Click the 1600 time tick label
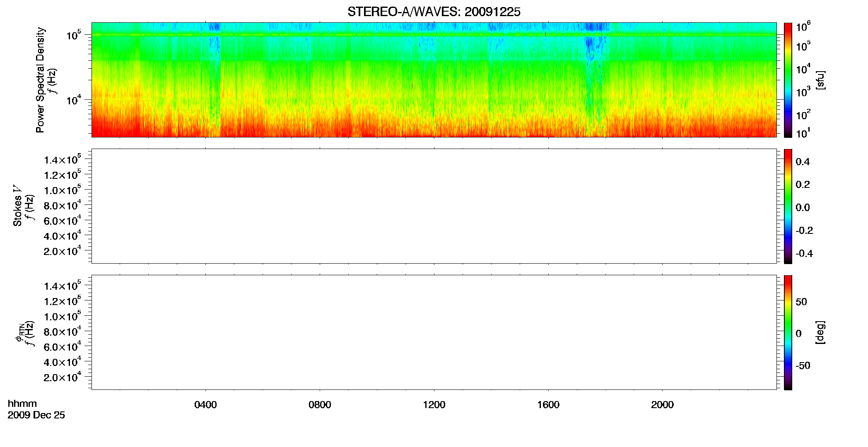The width and height of the screenshot is (868, 447). (548, 405)
